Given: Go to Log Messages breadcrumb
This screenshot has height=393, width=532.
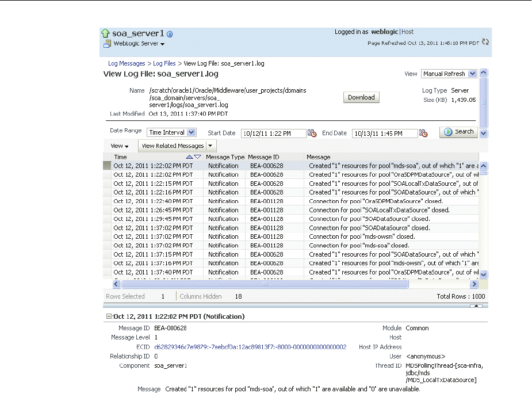Looking at the screenshot, I should (x=127, y=63).
